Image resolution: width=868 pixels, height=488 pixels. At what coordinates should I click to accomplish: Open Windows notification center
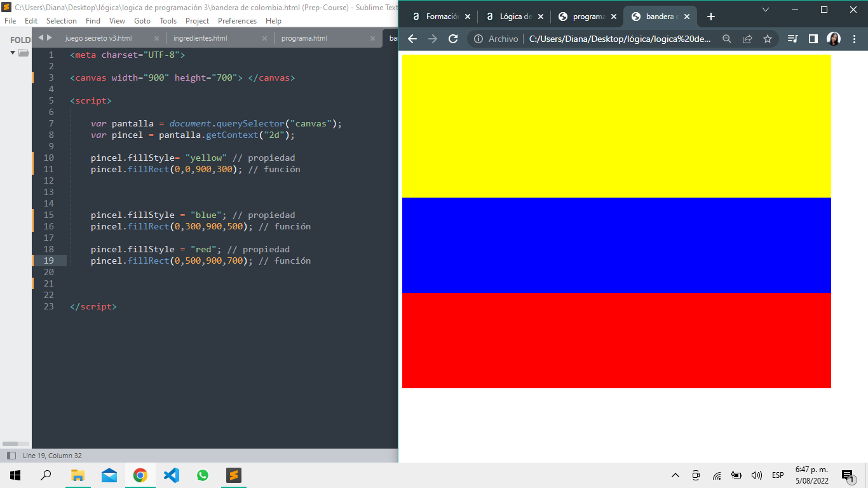(848, 476)
